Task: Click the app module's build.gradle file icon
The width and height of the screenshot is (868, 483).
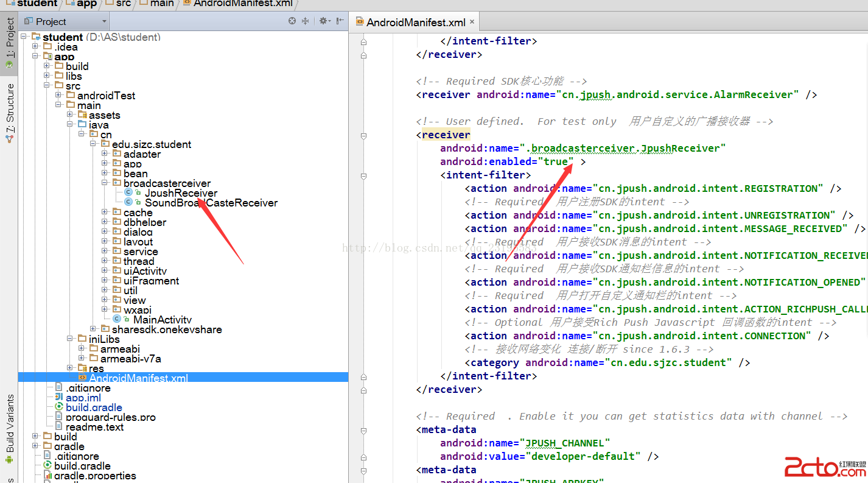Action: pos(58,407)
